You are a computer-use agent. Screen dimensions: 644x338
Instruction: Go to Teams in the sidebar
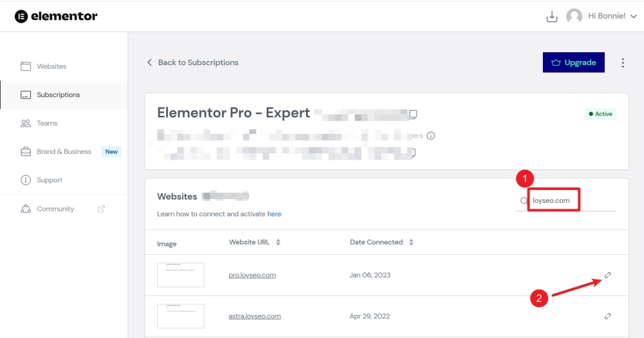(47, 123)
